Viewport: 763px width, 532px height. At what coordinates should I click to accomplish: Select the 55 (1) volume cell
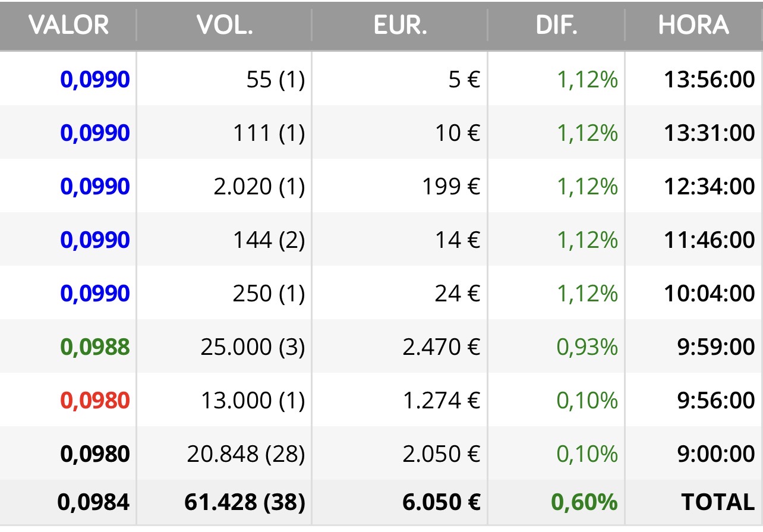276,79
